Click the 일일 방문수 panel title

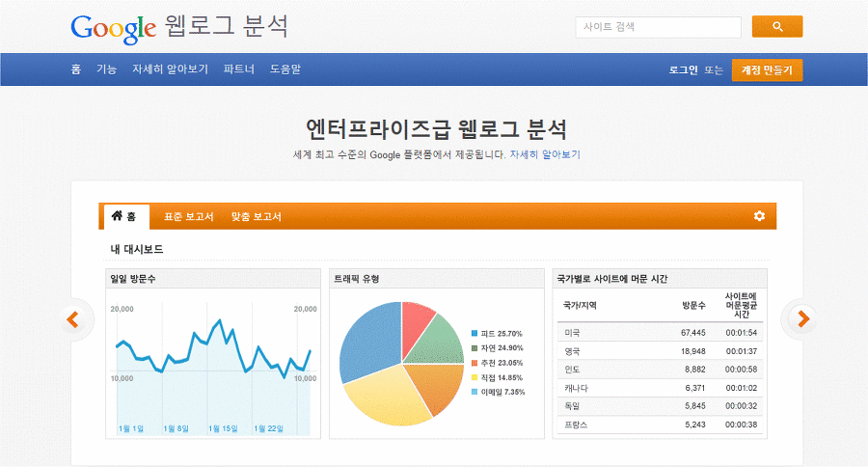point(133,279)
